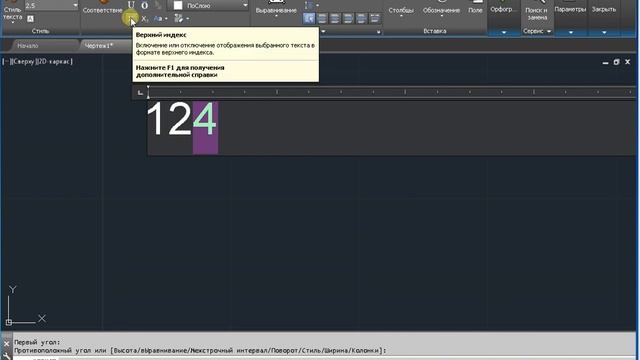The image size is (640, 360).
Task: Open the Aa change case menu
Action: 160,19
